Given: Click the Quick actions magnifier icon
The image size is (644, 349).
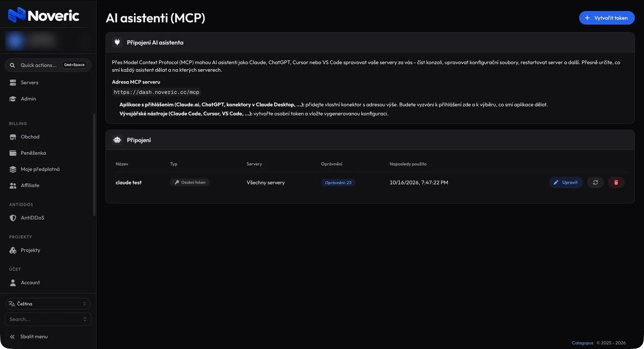Looking at the screenshot, I should [x=12, y=65].
